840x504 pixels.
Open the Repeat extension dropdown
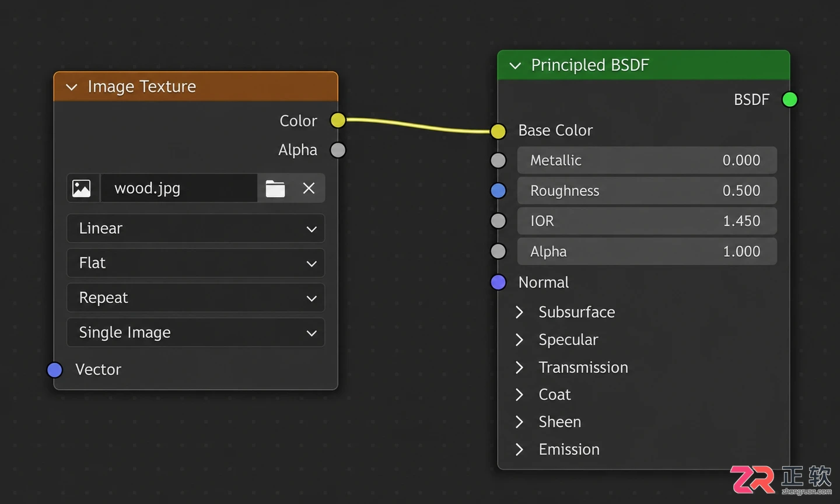pos(195,297)
